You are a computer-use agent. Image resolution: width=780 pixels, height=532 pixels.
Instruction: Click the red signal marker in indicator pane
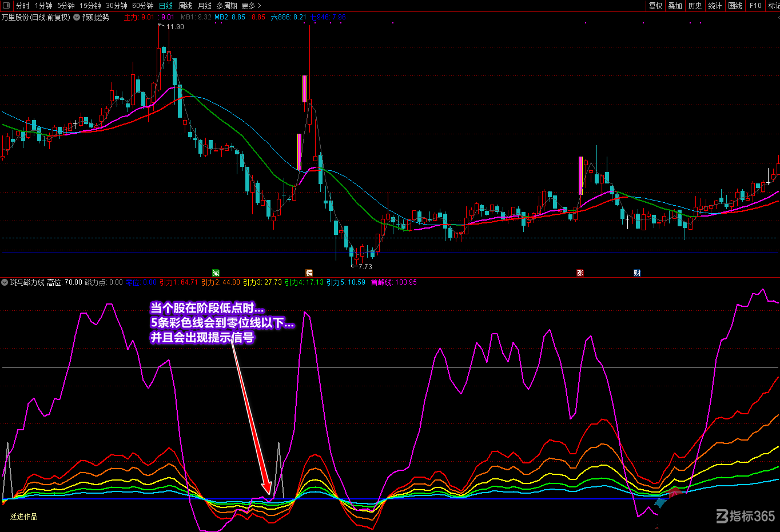(x=675, y=492)
